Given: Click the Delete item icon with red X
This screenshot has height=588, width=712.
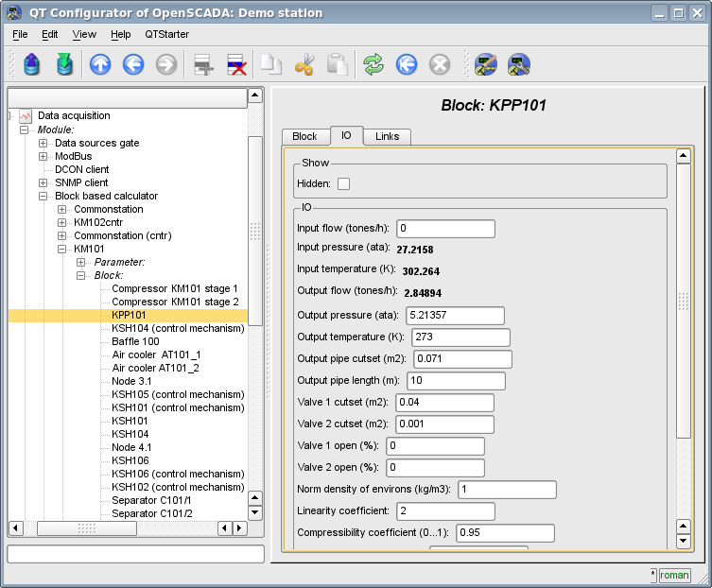Looking at the screenshot, I should pyautogui.click(x=236, y=65).
